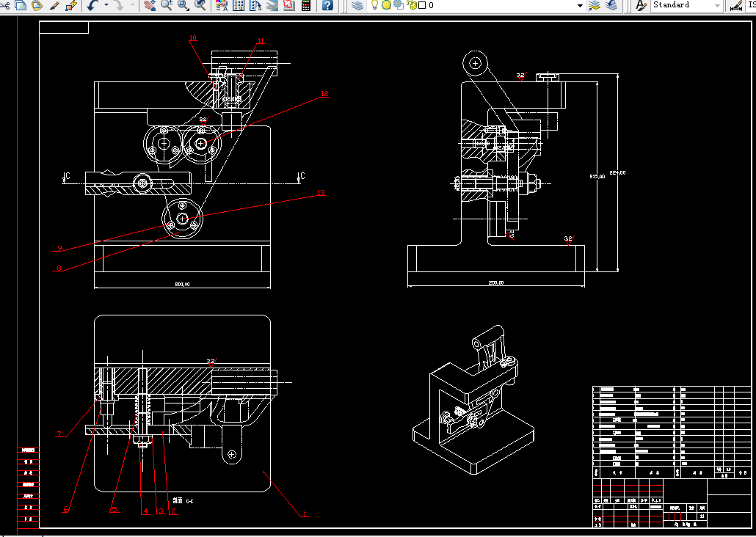Click the Cut scissors icon
756x537 pixels.
click(4, 5)
